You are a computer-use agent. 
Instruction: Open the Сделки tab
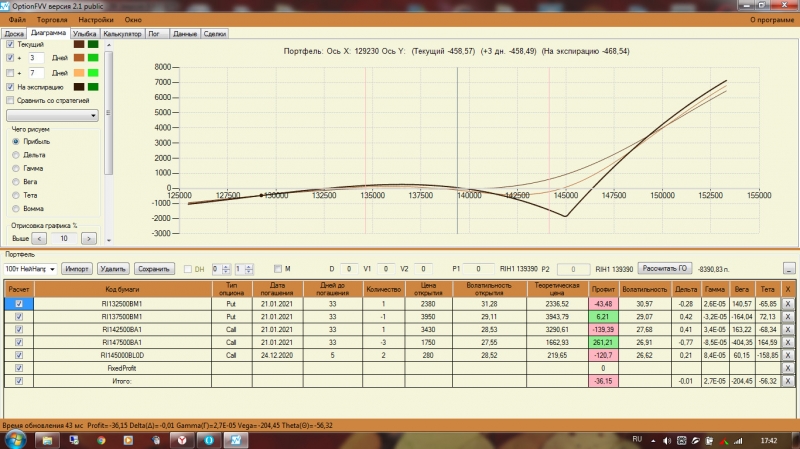[x=215, y=34]
